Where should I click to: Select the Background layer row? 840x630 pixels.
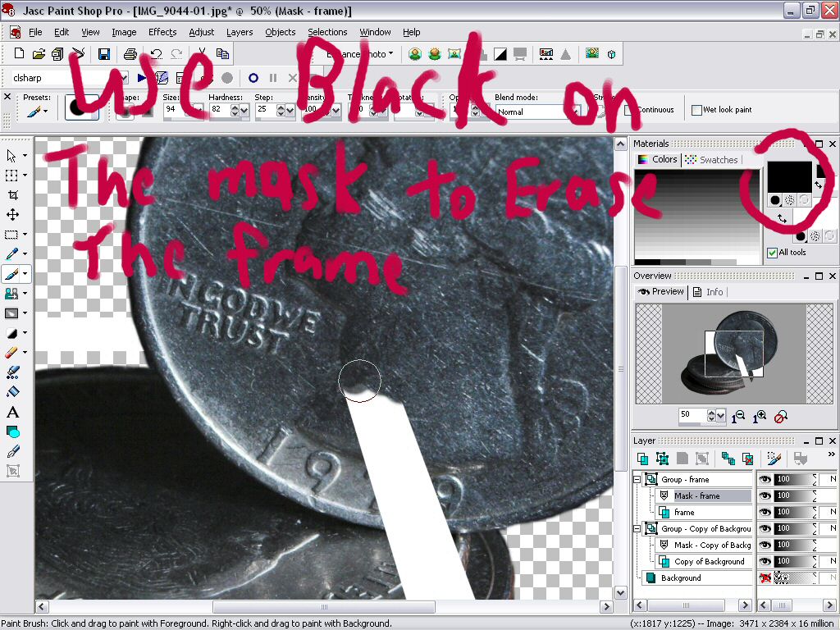698,577
